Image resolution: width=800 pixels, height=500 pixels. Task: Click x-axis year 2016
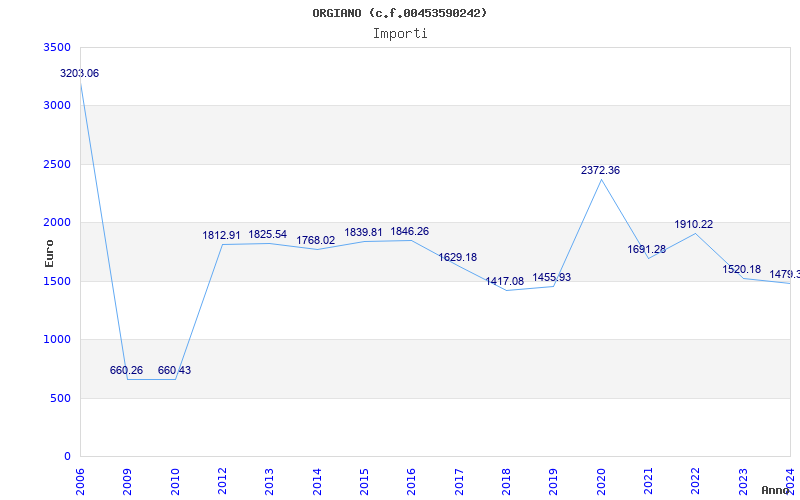[412, 482]
